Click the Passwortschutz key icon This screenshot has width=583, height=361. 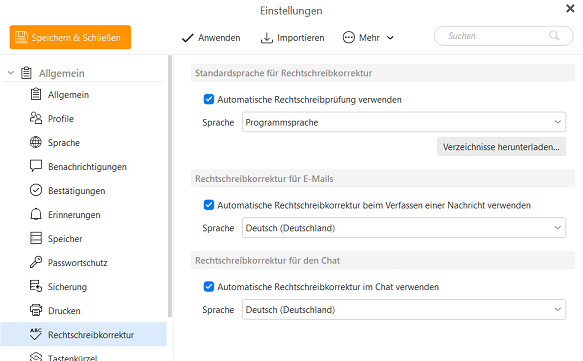point(36,262)
